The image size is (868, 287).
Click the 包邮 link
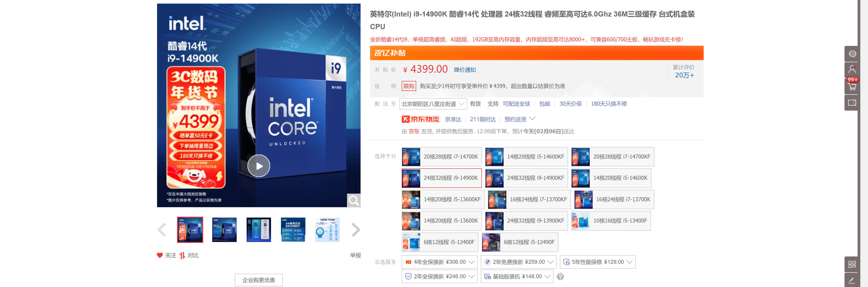pos(545,104)
